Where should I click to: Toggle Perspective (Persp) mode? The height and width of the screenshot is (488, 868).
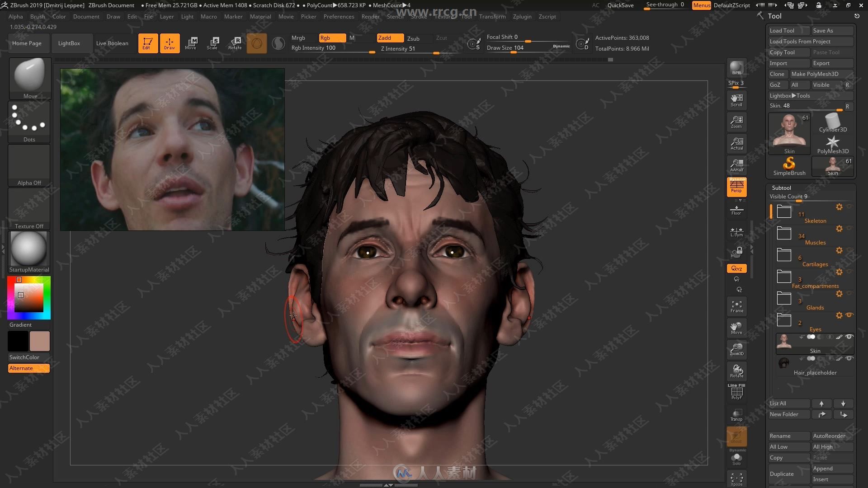click(736, 187)
